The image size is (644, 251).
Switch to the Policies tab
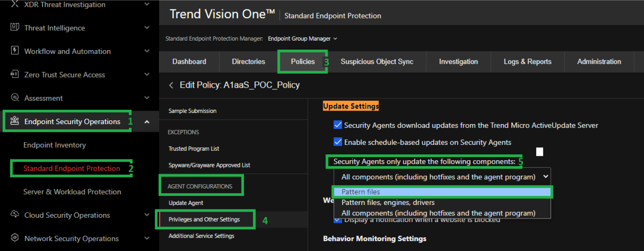[x=303, y=62]
